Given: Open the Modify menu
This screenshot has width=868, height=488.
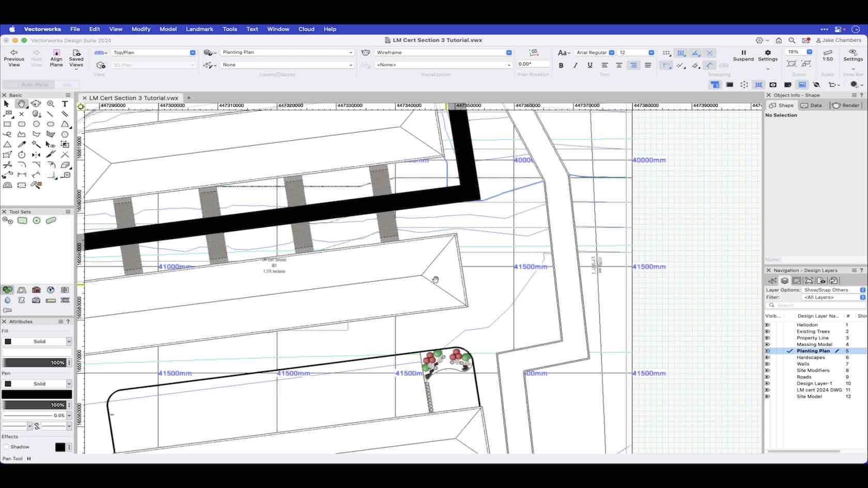Looking at the screenshot, I should point(141,29).
